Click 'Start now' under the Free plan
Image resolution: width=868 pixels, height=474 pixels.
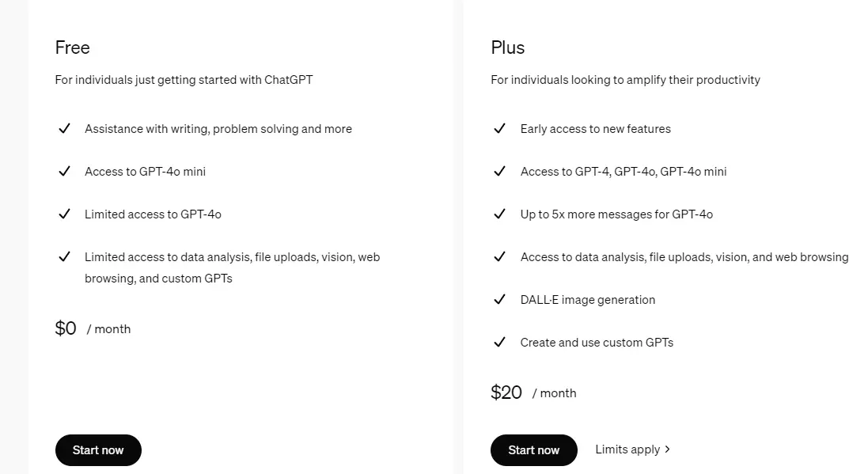click(x=98, y=449)
